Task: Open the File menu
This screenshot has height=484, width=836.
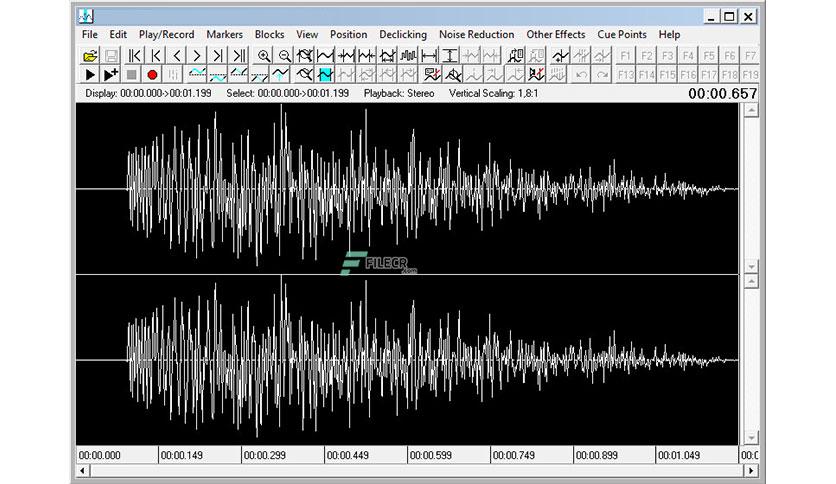Action: tap(90, 34)
